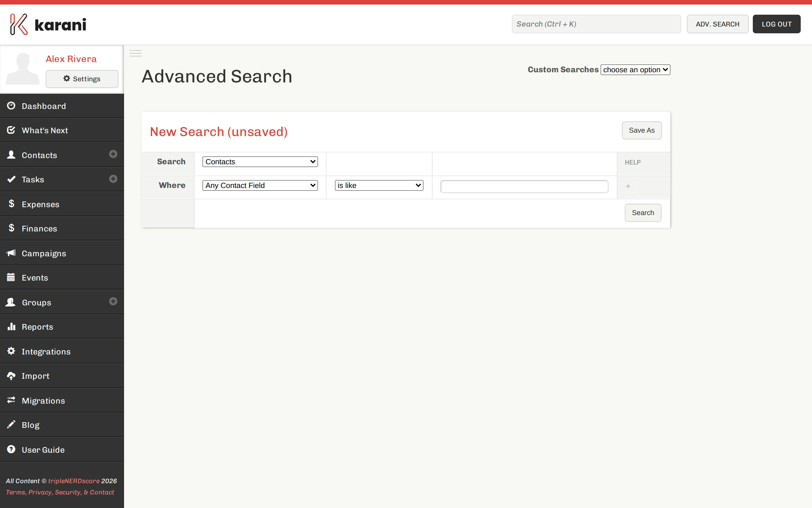Click the User Guide question icon

pos(11,449)
